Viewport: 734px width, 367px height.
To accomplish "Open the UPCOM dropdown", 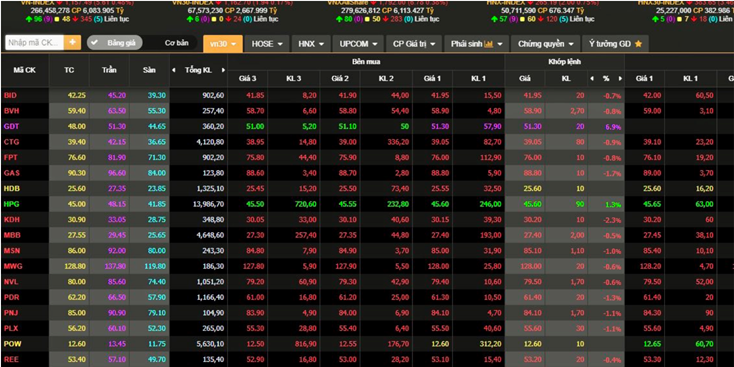I will 358,44.
